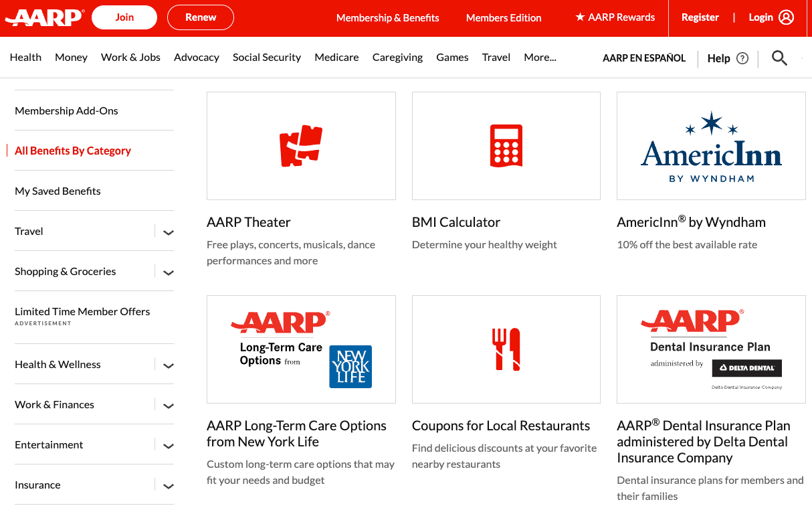Open the Work & Finances category label

tap(54, 405)
